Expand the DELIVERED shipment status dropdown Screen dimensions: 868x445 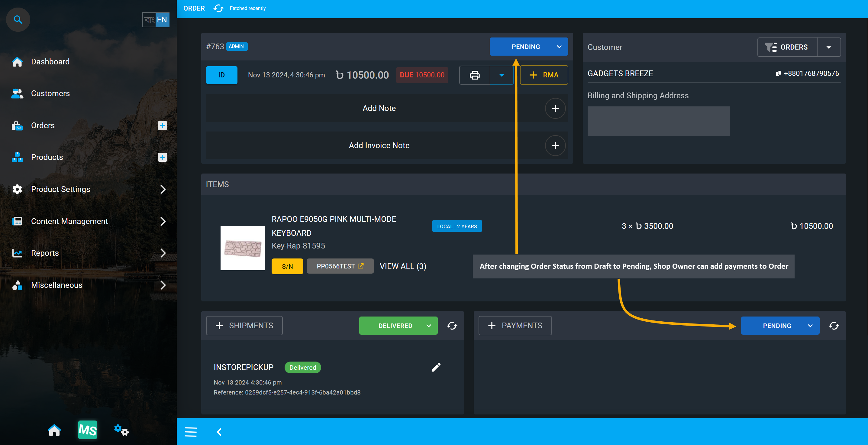click(430, 326)
